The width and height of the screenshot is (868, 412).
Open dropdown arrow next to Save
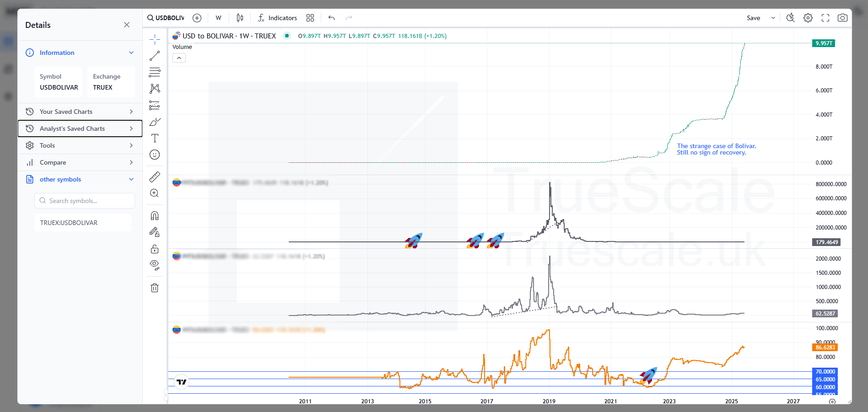(x=773, y=18)
